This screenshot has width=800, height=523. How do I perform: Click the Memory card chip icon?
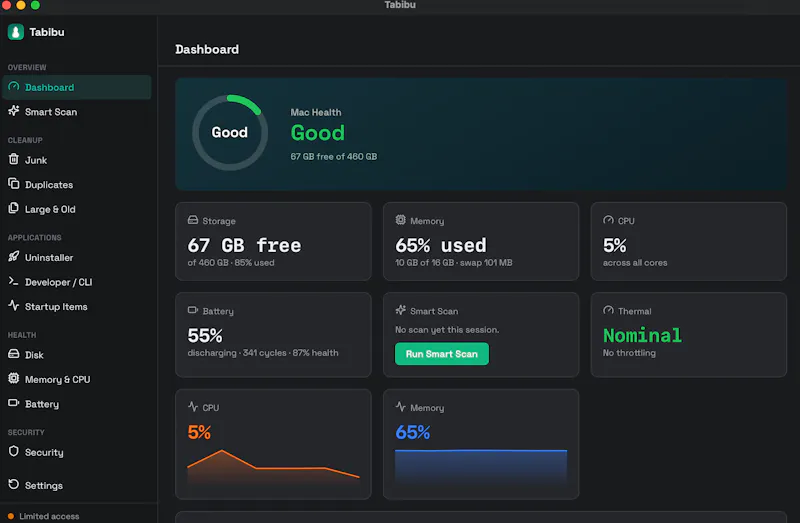(401, 220)
